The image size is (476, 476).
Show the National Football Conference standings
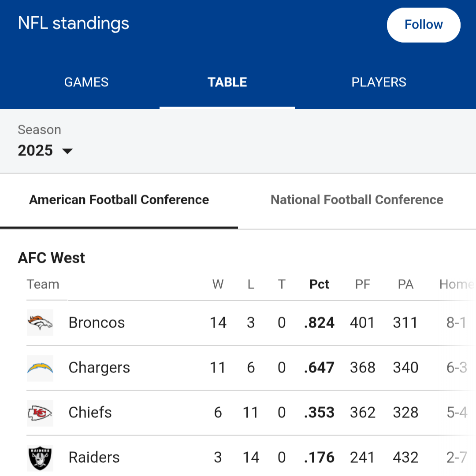click(357, 200)
